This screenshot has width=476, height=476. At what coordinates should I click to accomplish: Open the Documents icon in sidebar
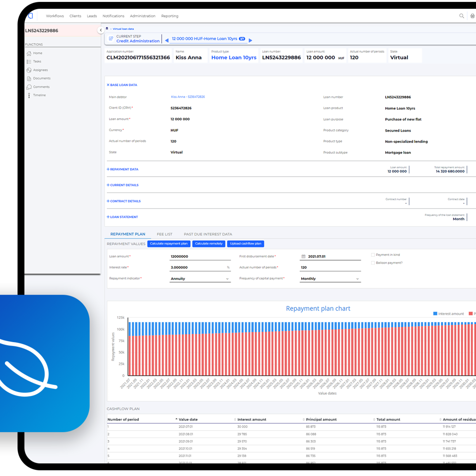pyautogui.click(x=29, y=78)
